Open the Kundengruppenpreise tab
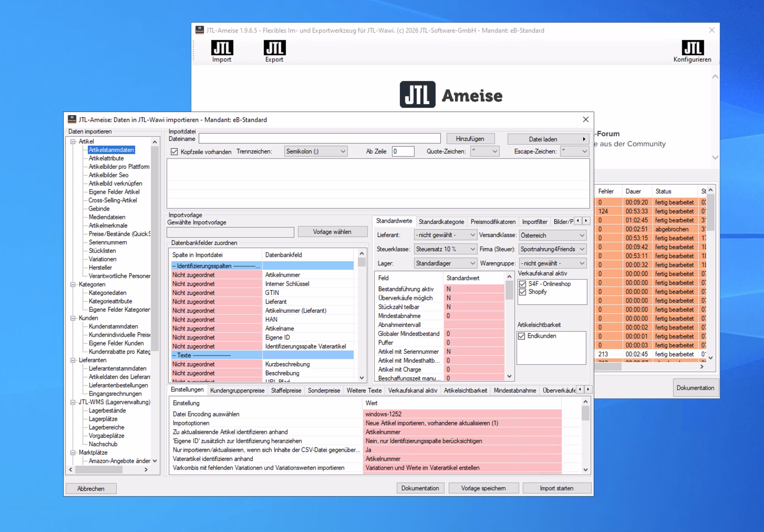The image size is (764, 532). pyautogui.click(x=237, y=390)
